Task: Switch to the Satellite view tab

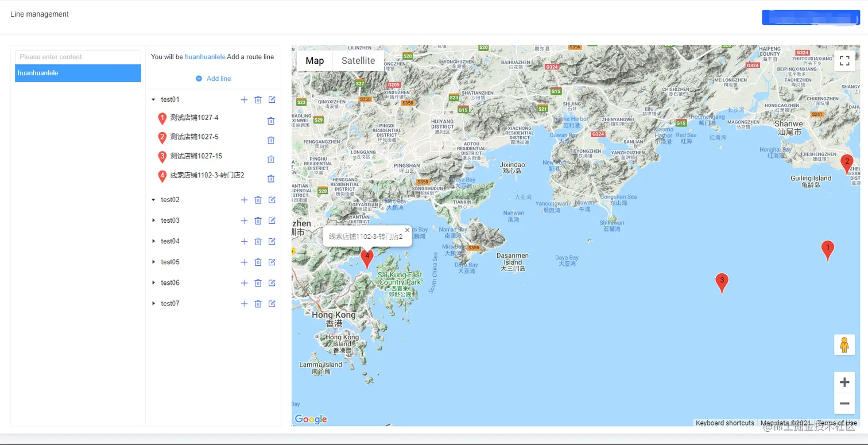Action: (x=358, y=61)
